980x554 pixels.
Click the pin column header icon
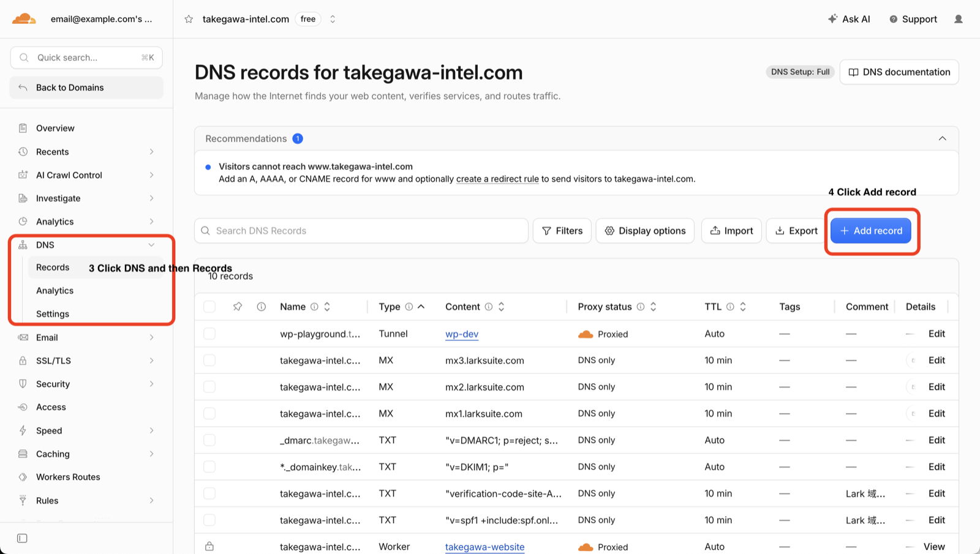(238, 307)
